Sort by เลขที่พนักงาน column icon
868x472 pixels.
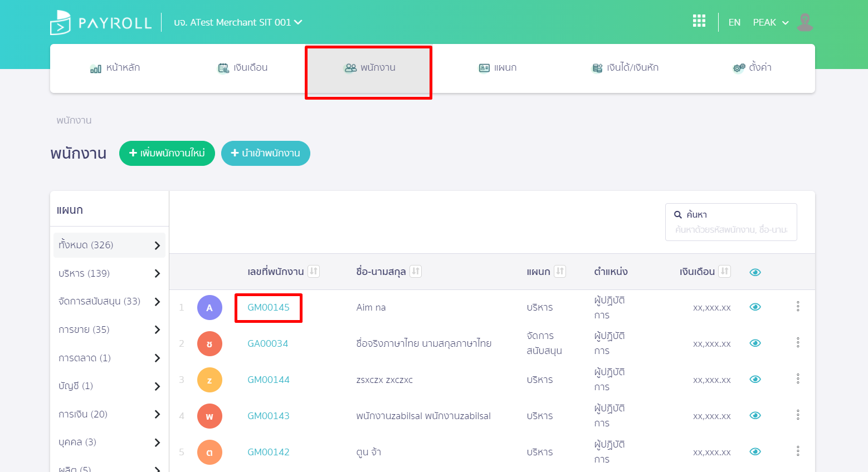coord(314,271)
